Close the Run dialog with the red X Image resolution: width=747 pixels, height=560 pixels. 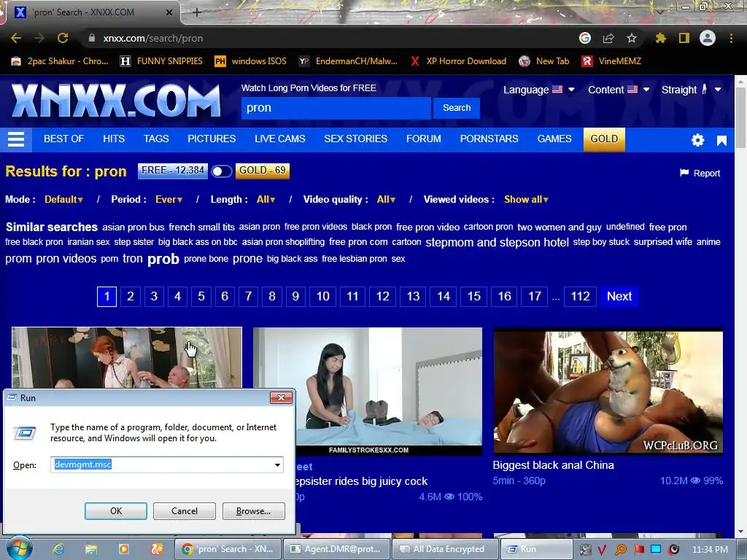pos(281,397)
